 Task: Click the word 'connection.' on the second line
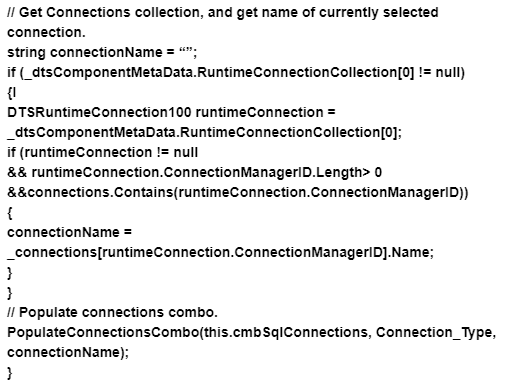[46, 32]
